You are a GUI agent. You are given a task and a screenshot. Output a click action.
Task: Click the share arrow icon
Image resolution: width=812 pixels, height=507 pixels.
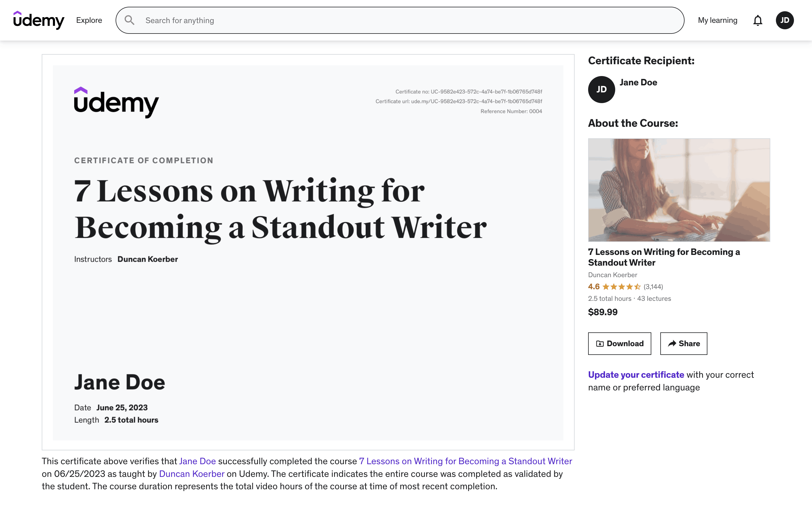672,343
